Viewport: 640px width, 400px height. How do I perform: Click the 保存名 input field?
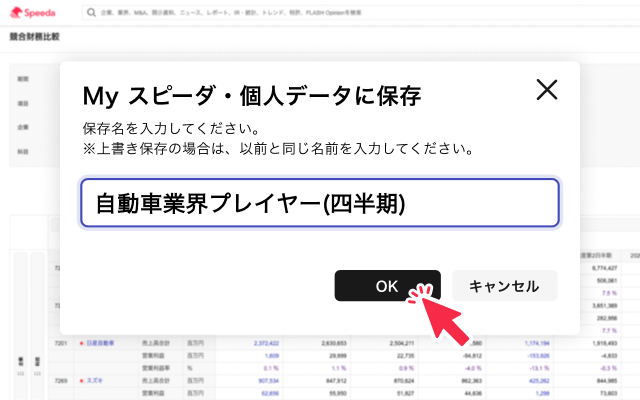(x=320, y=203)
